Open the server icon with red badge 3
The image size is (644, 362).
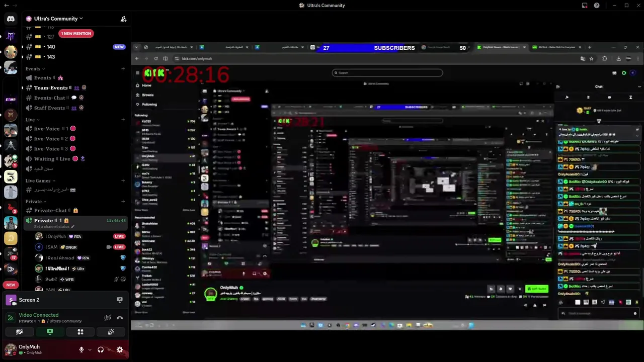coord(11,207)
